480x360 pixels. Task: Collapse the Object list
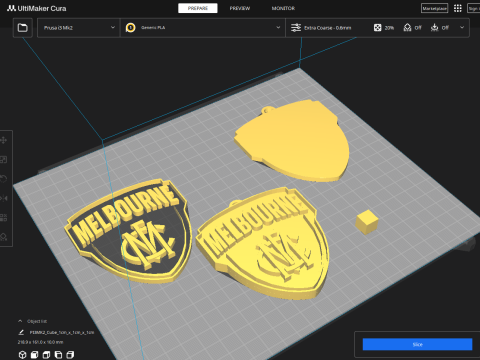(x=20, y=321)
